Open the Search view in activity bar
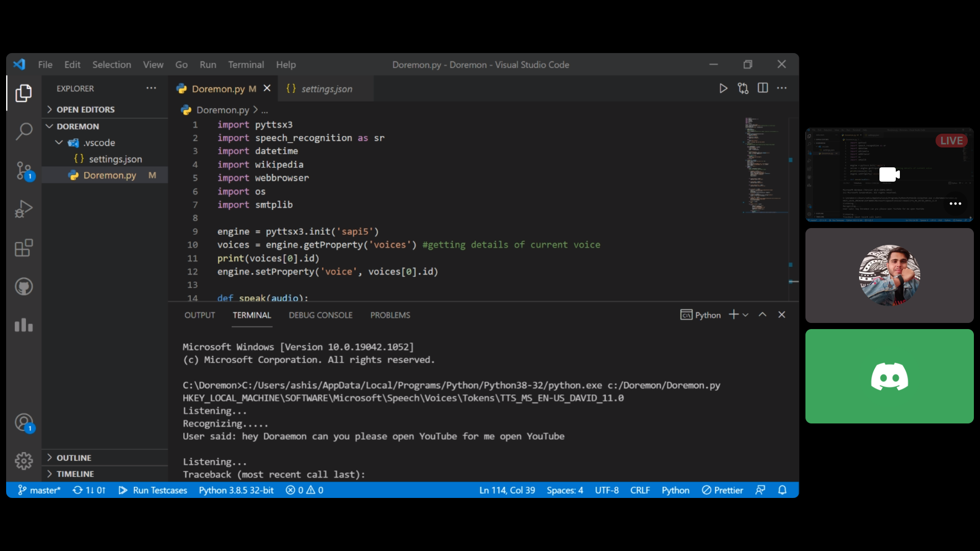 [x=23, y=132]
